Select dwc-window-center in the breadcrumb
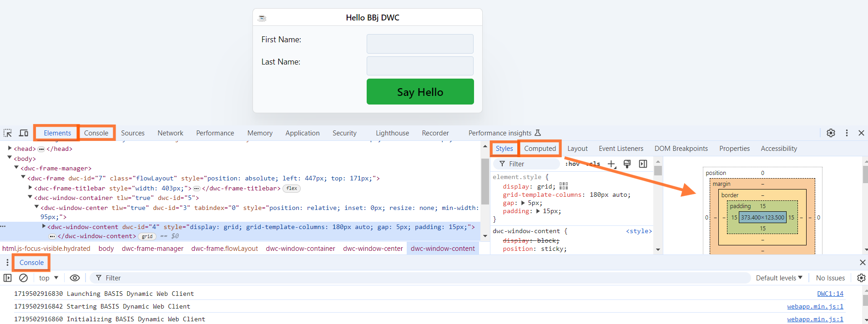The image size is (868, 324). (373, 249)
